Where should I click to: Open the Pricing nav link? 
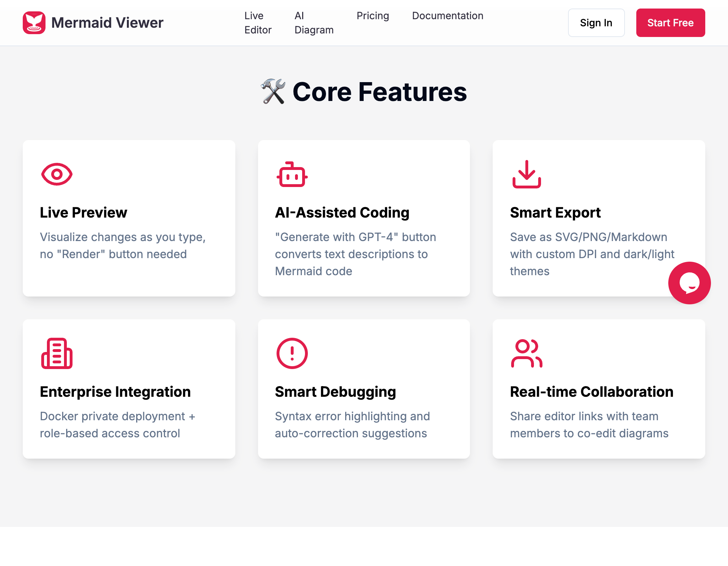click(373, 16)
